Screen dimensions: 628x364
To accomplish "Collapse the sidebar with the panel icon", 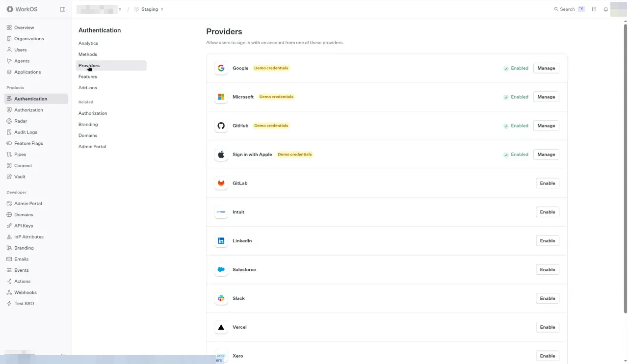I will (x=62, y=9).
